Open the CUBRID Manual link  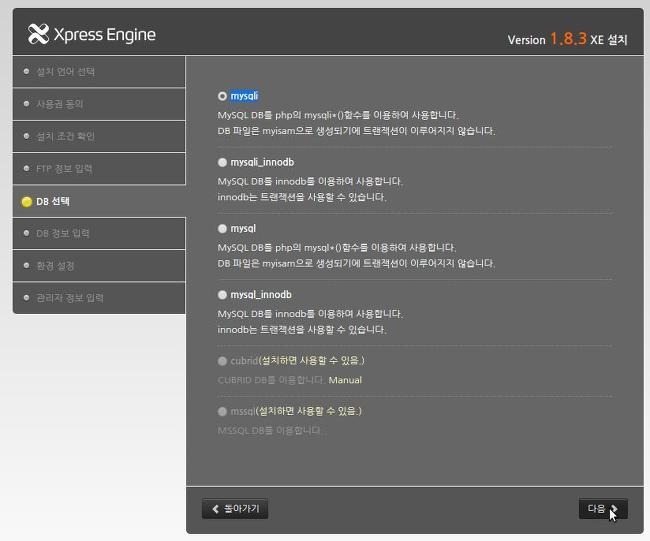point(345,380)
